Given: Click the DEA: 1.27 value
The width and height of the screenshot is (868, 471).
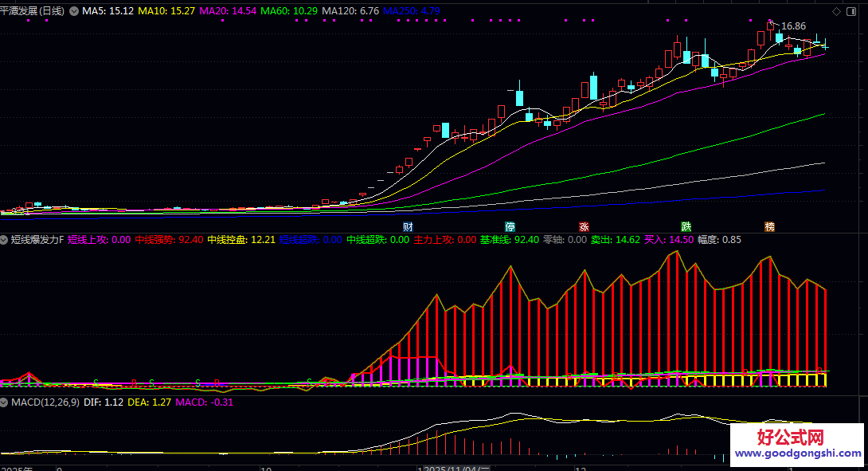Looking at the screenshot, I should (x=150, y=402).
